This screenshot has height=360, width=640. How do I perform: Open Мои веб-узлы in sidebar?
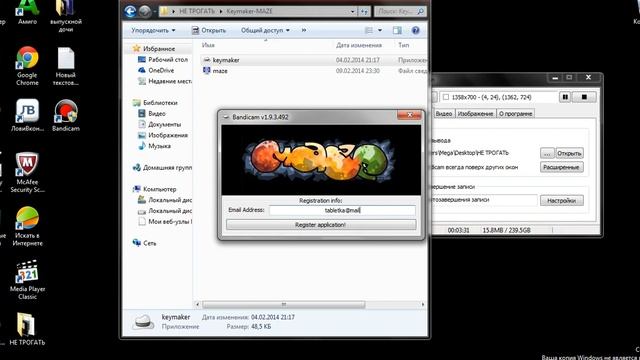click(170, 222)
